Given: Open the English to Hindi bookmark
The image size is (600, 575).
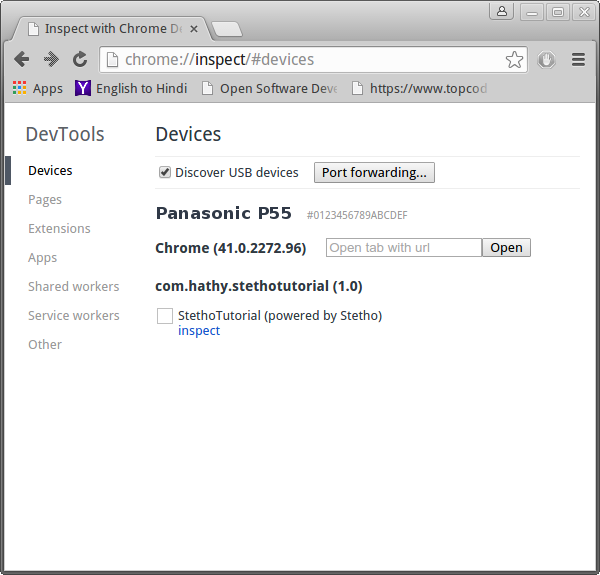Looking at the screenshot, I should click(x=131, y=88).
